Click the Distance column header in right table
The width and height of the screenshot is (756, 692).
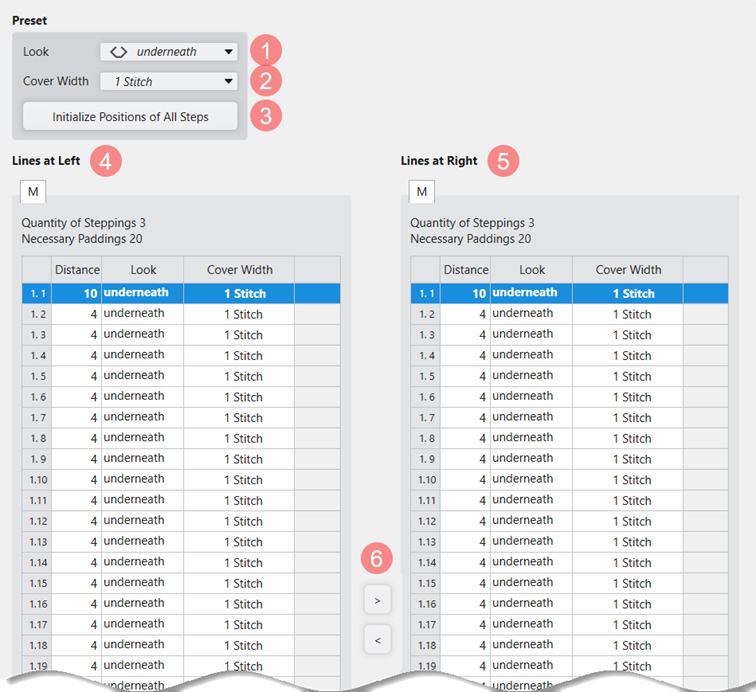click(x=465, y=269)
